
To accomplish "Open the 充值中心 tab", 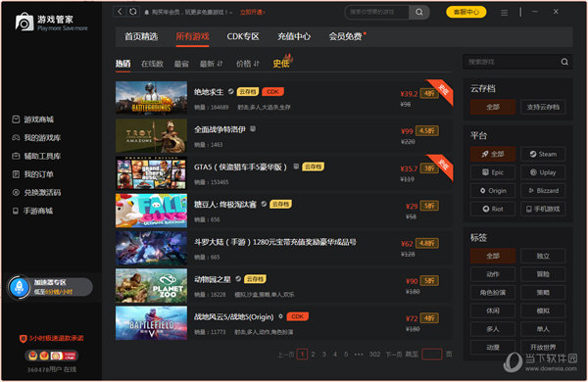I will click(294, 36).
